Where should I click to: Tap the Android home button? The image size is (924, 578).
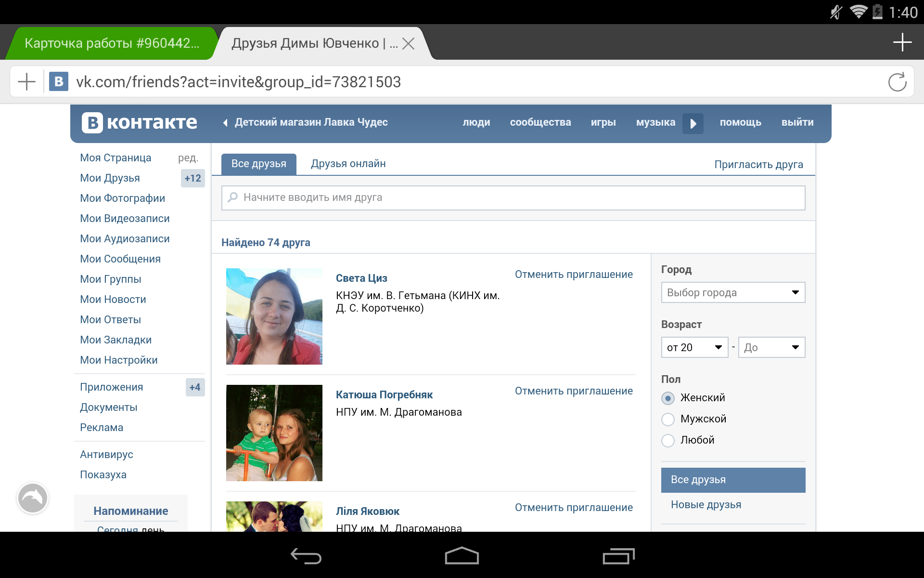pos(462,556)
